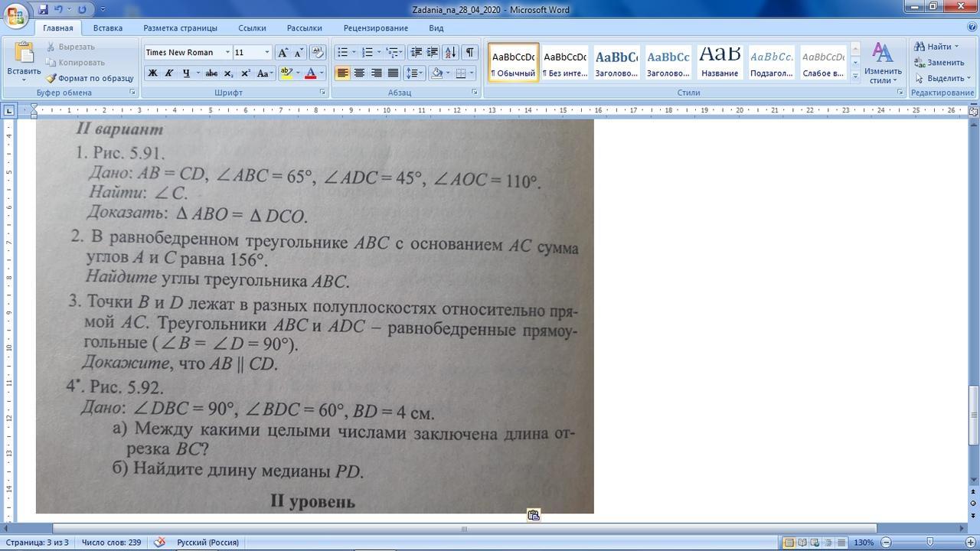980x551 pixels.
Task: Toggle italic formatting
Action: pos(168,73)
